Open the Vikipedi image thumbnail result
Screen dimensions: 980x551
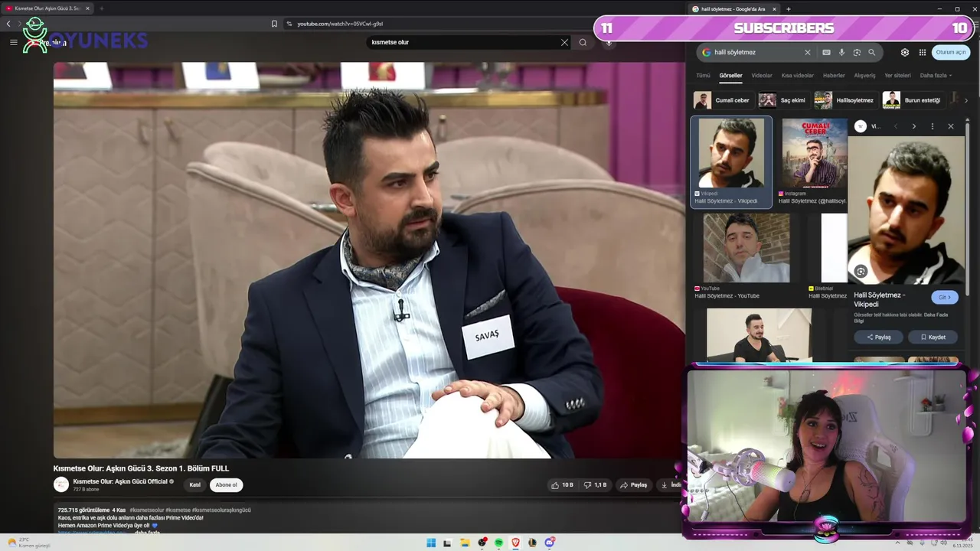(x=731, y=154)
